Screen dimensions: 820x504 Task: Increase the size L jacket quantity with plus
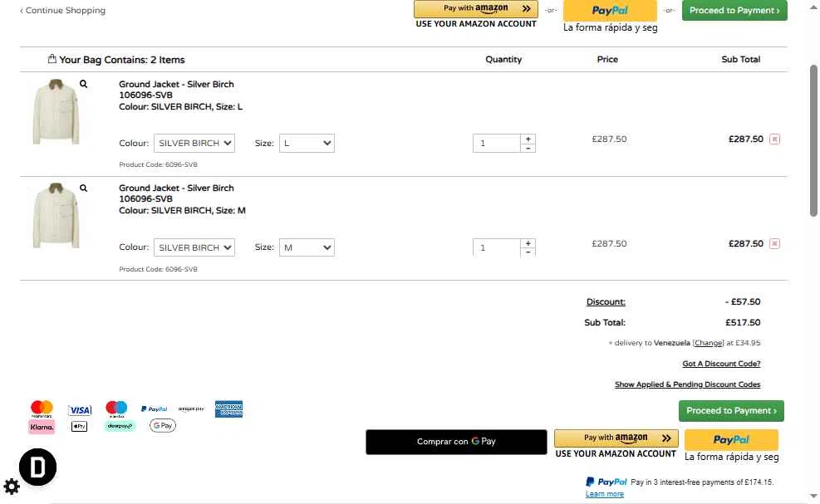tap(528, 139)
